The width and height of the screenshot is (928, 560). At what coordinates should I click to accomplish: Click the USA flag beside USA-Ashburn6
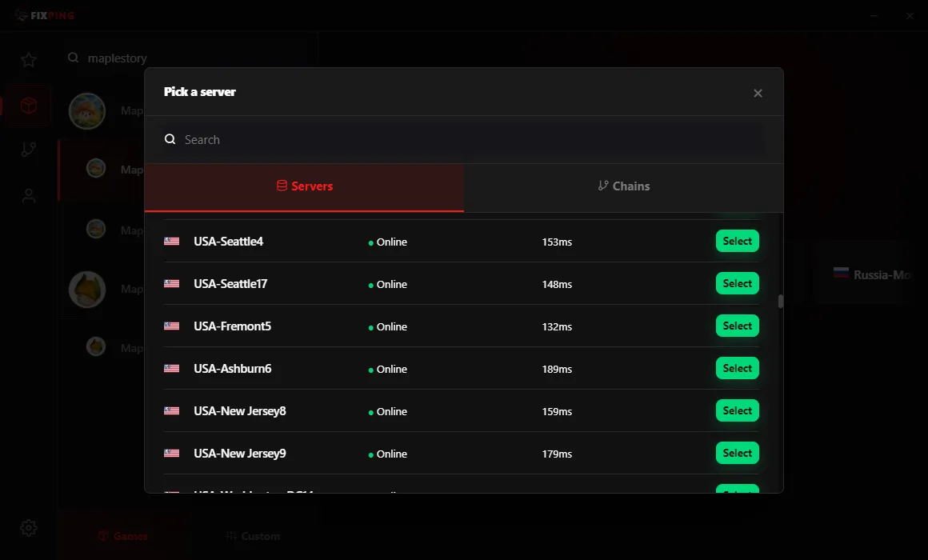[x=172, y=368]
